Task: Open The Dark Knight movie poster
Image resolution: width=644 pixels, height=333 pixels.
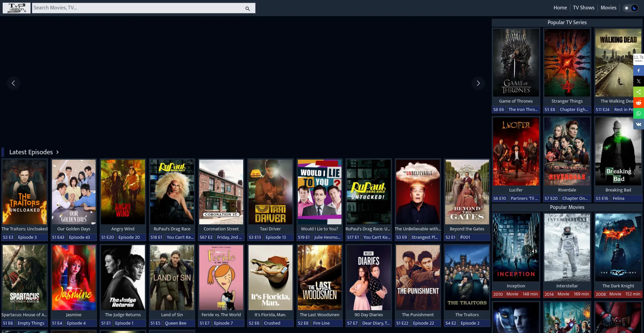Action: coord(618,247)
